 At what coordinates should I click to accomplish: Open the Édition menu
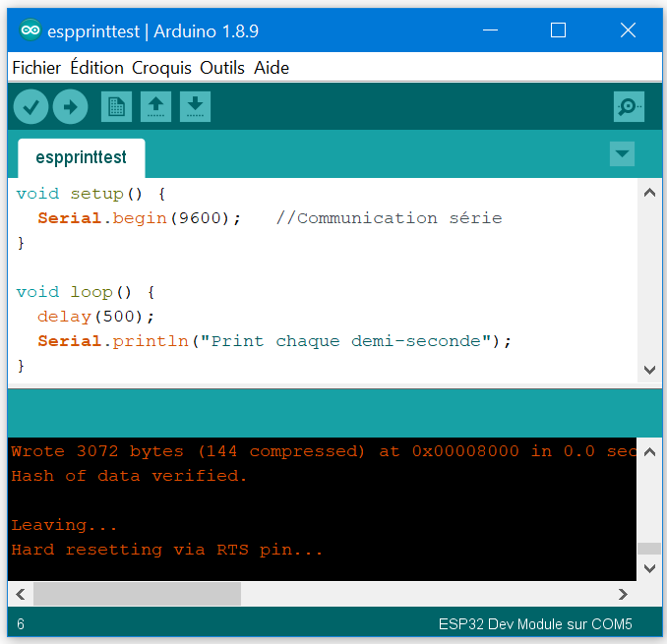tap(97, 68)
